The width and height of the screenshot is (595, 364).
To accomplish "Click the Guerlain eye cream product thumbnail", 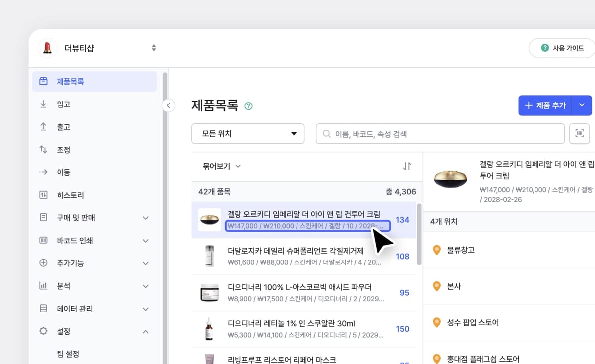I will [x=209, y=219].
